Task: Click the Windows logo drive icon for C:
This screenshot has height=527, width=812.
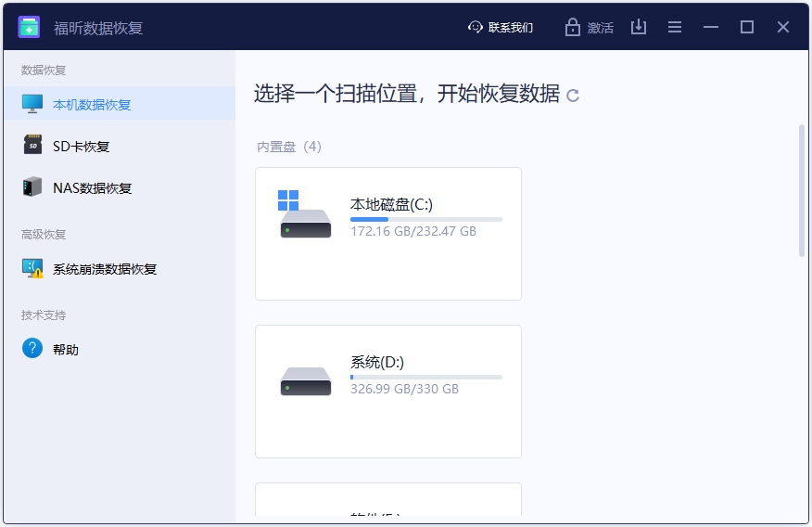Action: pos(288,200)
